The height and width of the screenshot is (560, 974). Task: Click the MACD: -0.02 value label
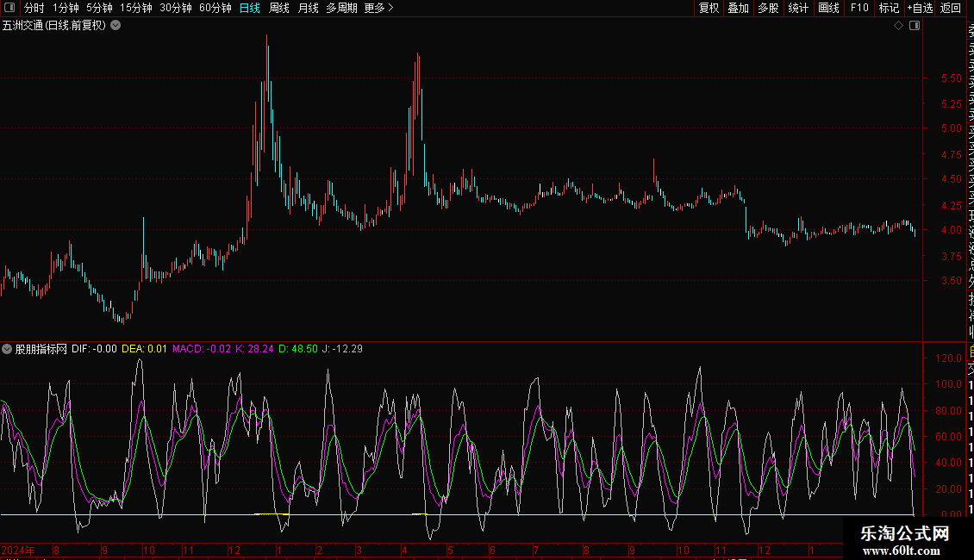[x=201, y=349]
